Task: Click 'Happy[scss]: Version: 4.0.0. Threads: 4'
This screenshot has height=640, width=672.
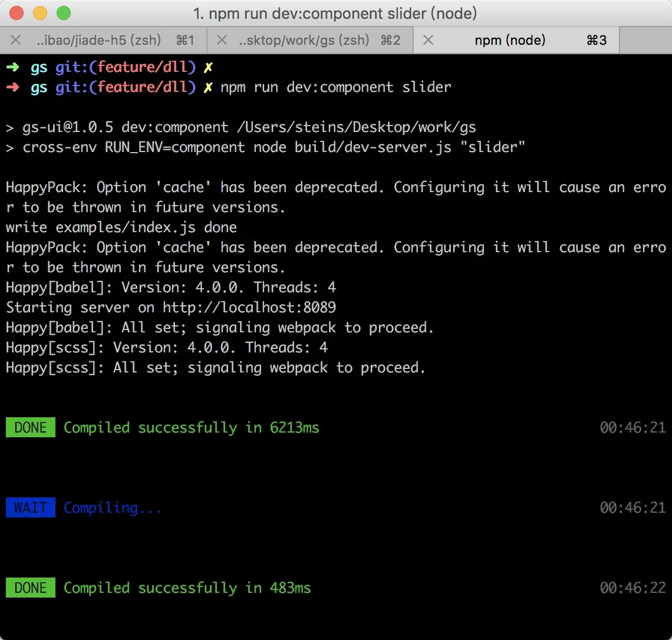Action: click(167, 348)
